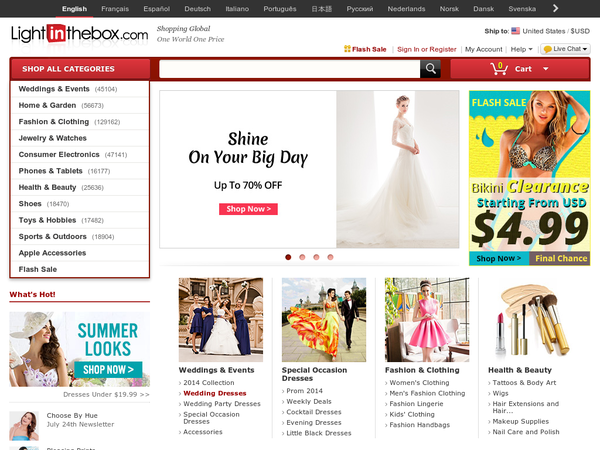Switch language to Español

click(157, 9)
